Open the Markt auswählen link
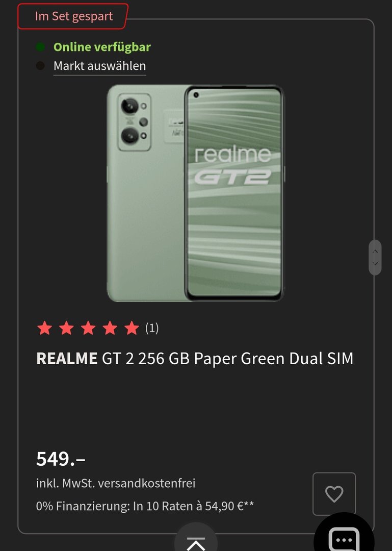 click(x=100, y=66)
